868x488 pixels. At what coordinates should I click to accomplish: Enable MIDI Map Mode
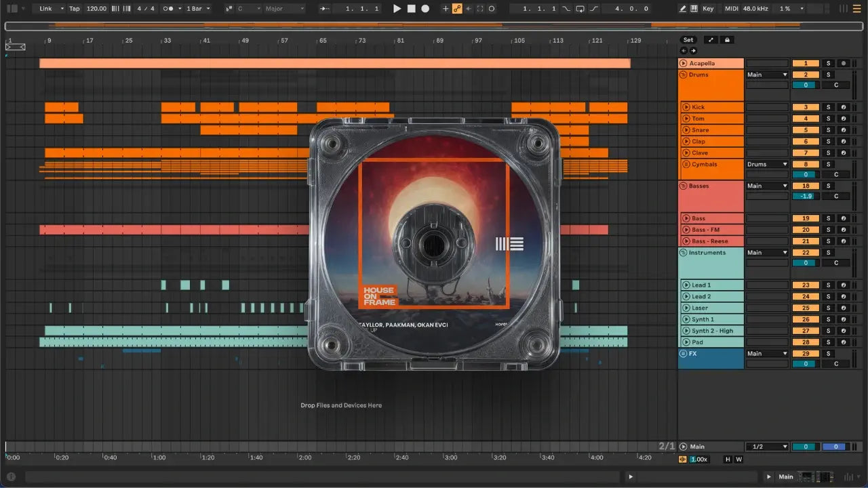pyautogui.click(x=731, y=9)
